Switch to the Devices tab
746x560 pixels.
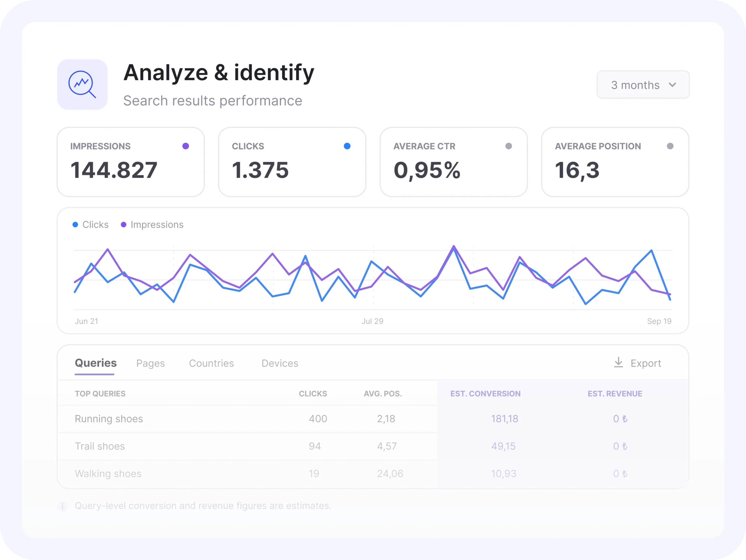click(280, 363)
